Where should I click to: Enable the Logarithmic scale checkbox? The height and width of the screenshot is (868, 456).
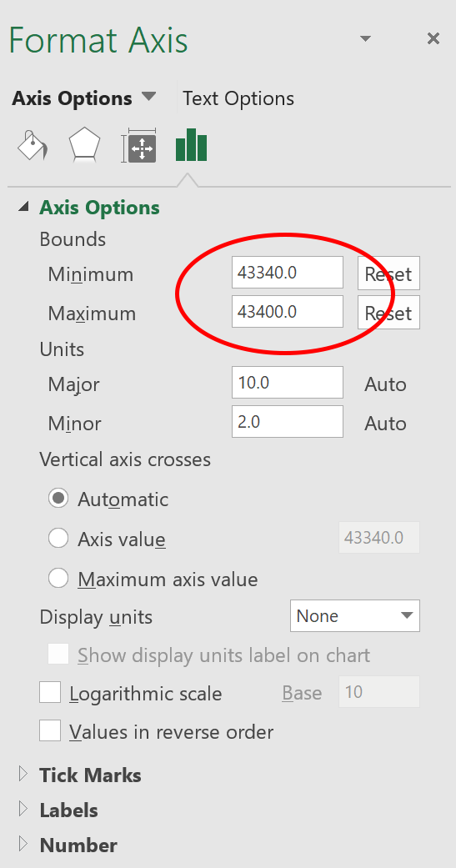pos(50,693)
